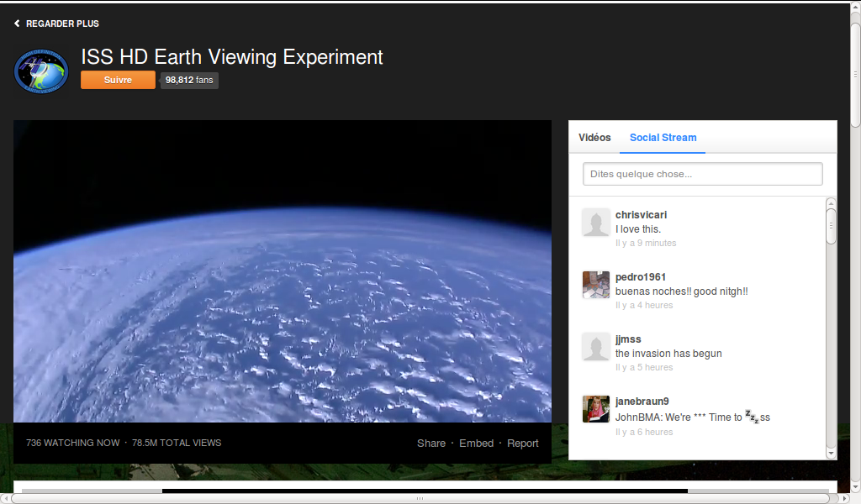Click the ISS channel logo icon
The image size is (861, 504).
tap(42, 71)
